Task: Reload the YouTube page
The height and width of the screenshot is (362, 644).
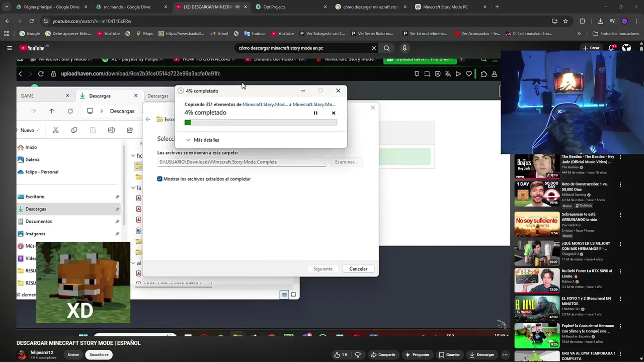Action: (x=31, y=21)
